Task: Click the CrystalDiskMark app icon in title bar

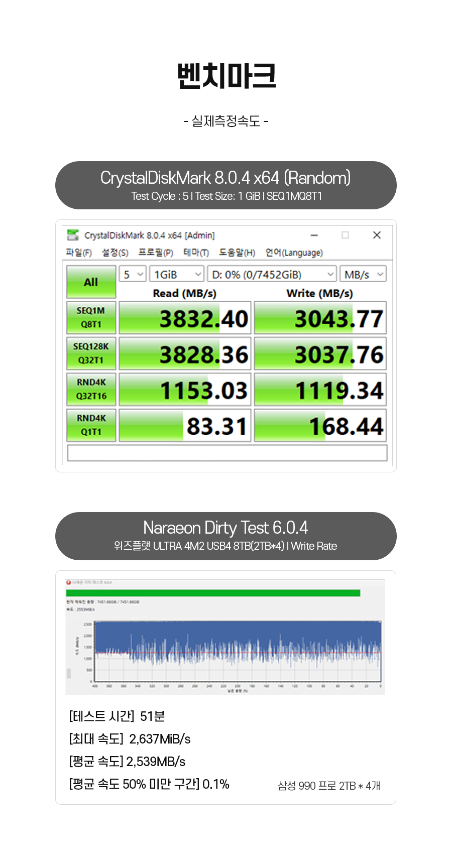Action: [73, 235]
